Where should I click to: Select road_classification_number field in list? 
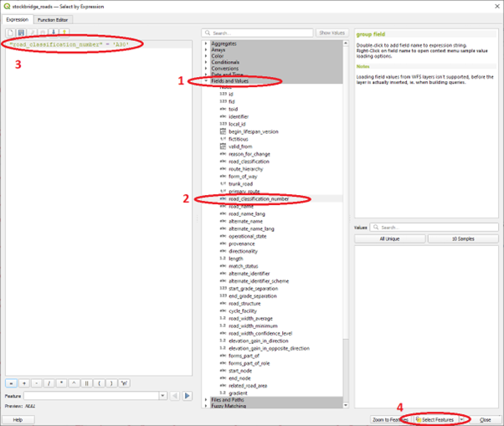click(x=259, y=199)
